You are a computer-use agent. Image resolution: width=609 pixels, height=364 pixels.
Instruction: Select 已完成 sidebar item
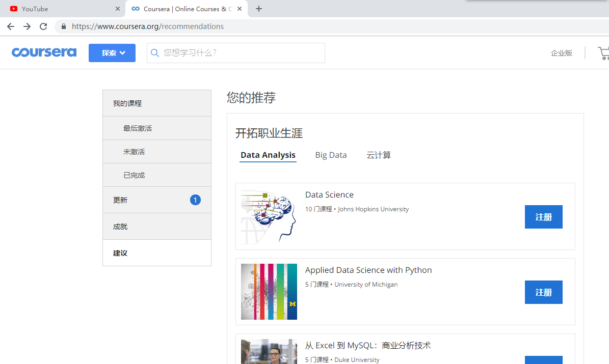pyautogui.click(x=157, y=175)
